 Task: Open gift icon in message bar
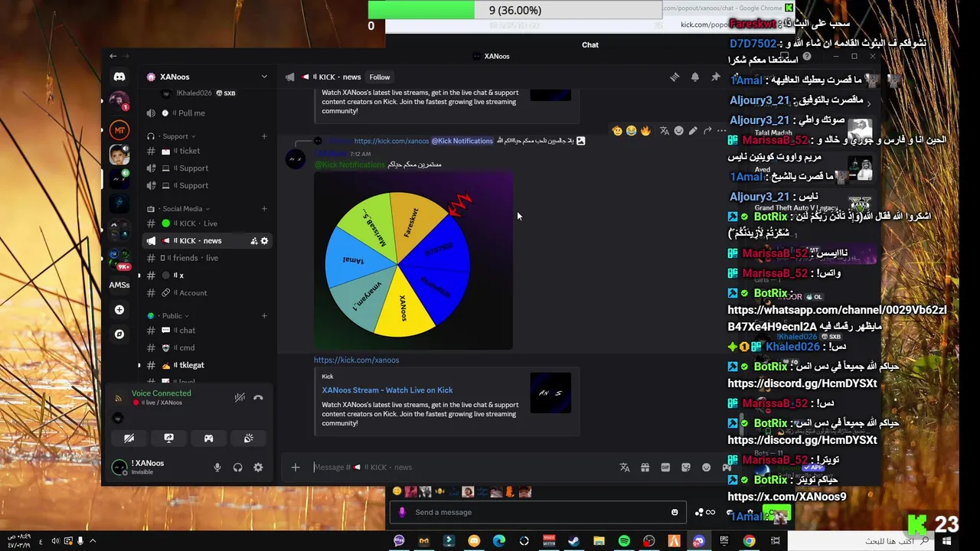point(645,468)
